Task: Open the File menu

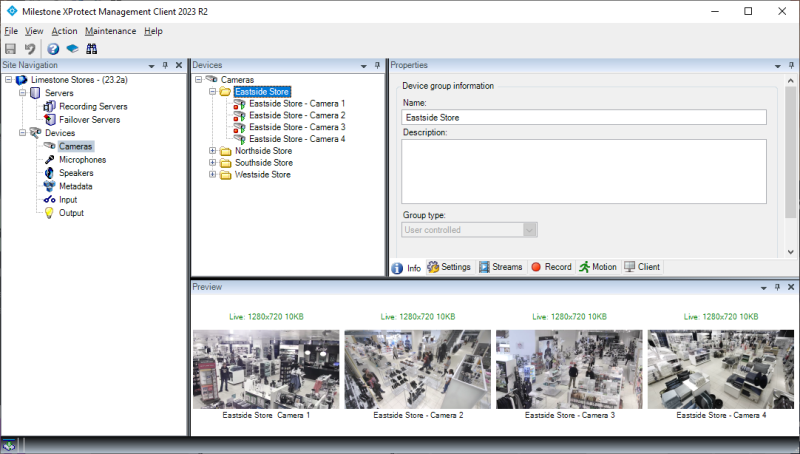Action: pos(11,31)
